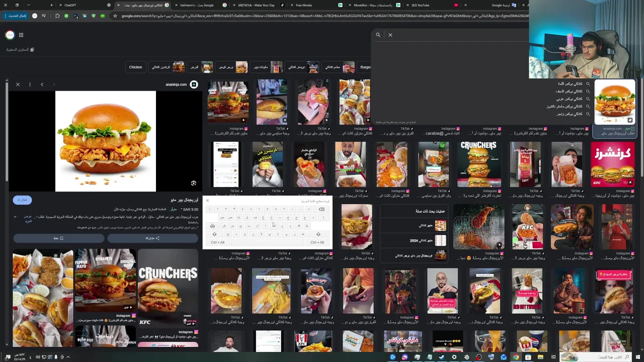This screenshot has width=644, height=362.
Task: Open the Chrome extensions puzzle icon
Action: (x=57, y=16)
